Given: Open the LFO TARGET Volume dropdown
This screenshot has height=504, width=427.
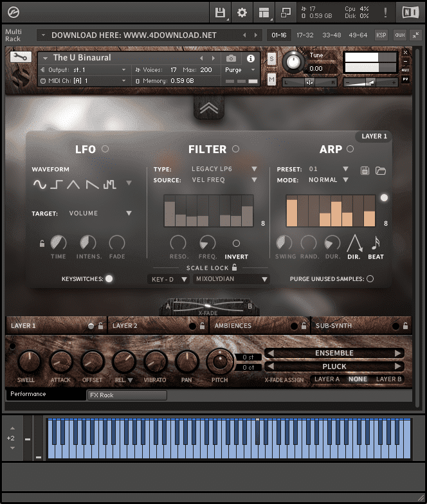Looking at the screenshot, I should point(100,213).
